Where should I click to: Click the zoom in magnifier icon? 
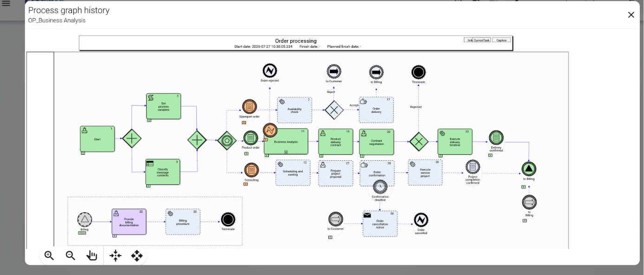tap(49, 255)
